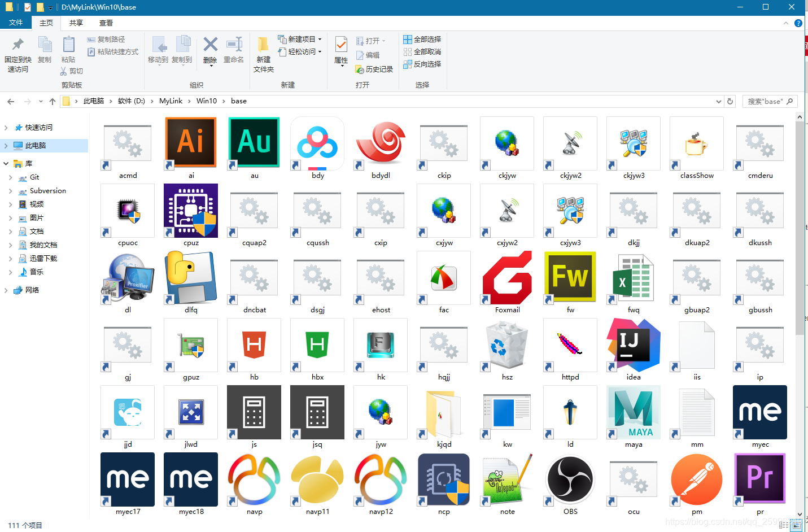The image size is (808, 532).
Task: Select the 'fac' shortcut icon
Action: (x=444, y=278)
